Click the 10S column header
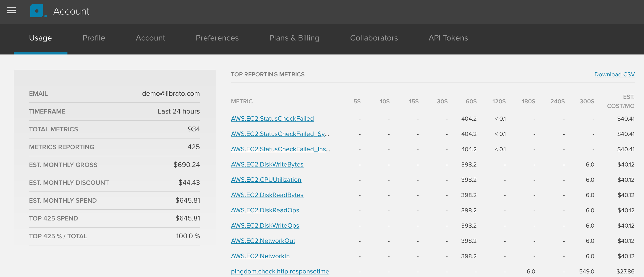Image resolution: width=644 pixels, height=277 pixels. click(385, 102)
